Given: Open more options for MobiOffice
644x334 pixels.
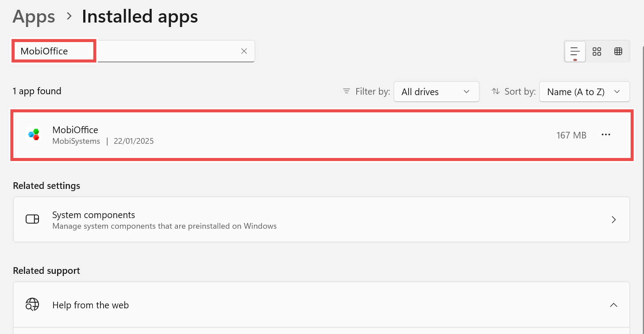Looking at the screenshot, I should 606,134.
